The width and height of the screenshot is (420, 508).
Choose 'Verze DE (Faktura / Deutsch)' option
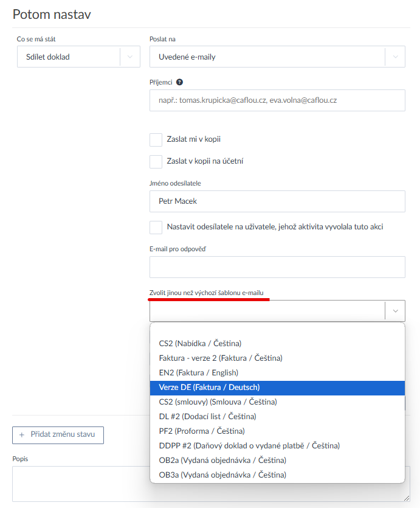(x=209, y=387)
